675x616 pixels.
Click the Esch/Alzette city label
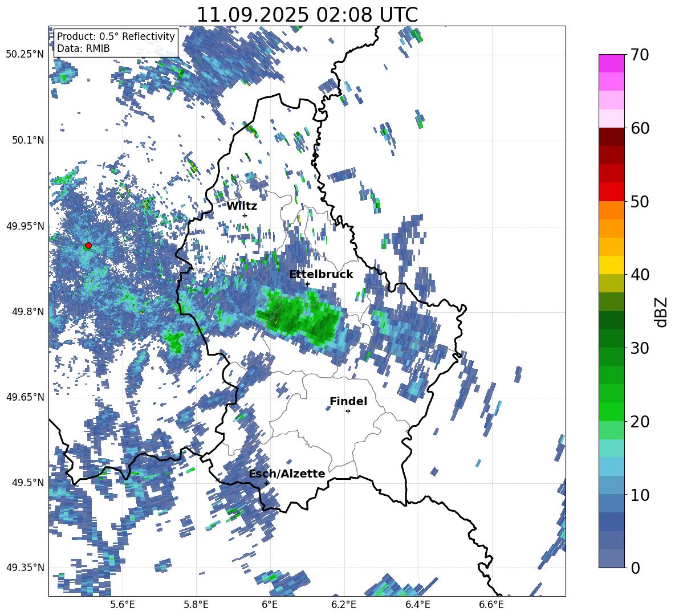tap(287, 474)
